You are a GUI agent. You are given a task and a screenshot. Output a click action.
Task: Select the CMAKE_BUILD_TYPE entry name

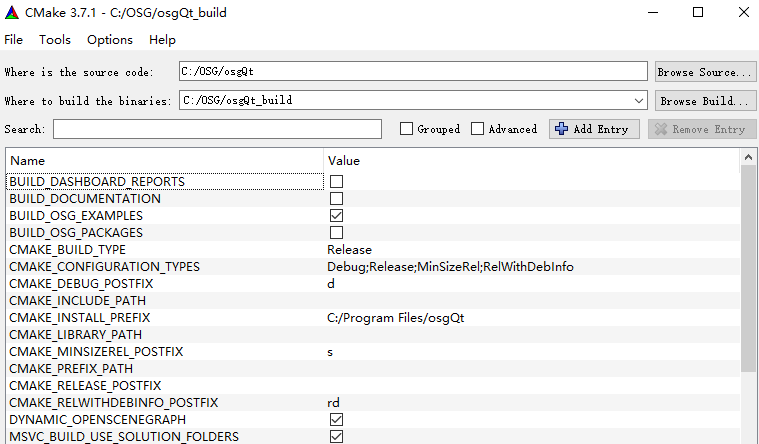tap(67, 249)
